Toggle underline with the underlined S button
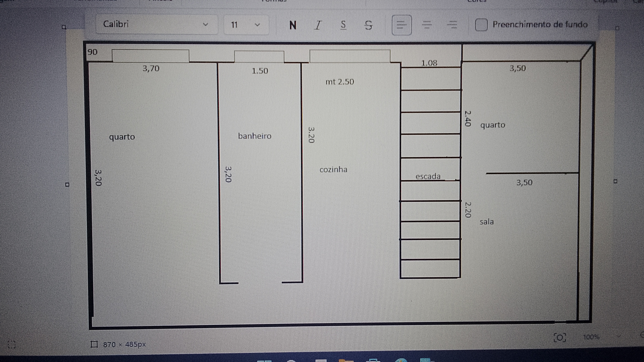The height and width of the screenshot is (362, 644). pos(343,25)
